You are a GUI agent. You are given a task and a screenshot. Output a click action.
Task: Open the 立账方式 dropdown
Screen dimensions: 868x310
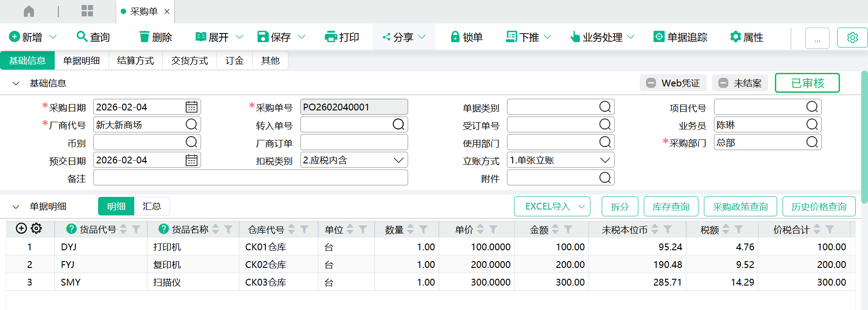(x=605, y=160)
